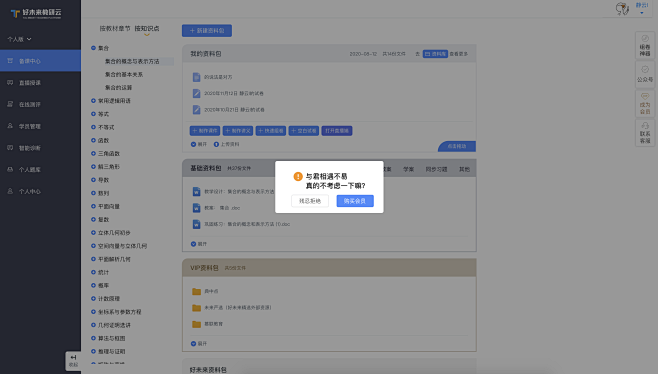Expand the 复数 tree node

click(93, 219)
